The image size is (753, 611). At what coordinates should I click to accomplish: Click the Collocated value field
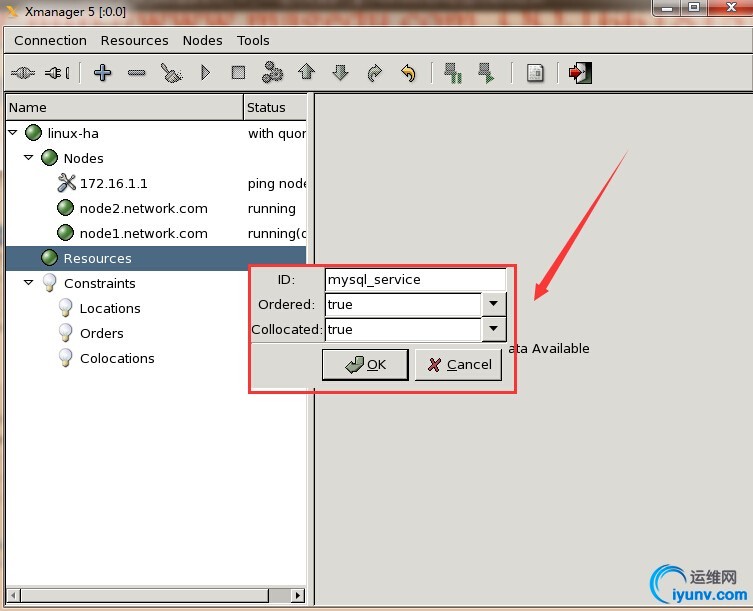(x=403, y=329)
